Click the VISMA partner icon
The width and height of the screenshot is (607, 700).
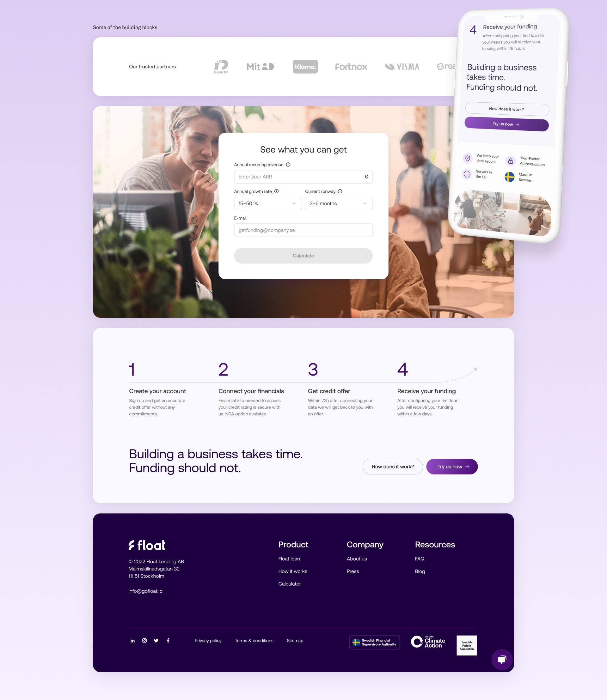pyautogui.click(x=403, y=66)
